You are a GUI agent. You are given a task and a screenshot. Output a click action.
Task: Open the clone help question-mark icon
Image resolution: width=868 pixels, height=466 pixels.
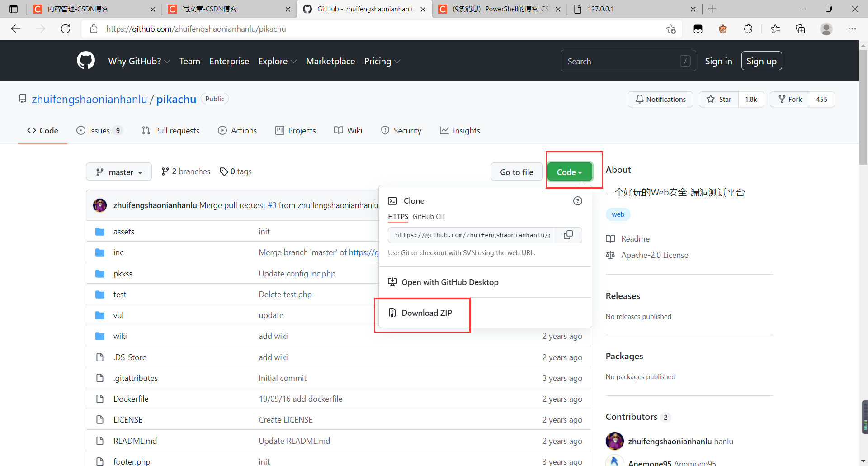pos(577,201)
